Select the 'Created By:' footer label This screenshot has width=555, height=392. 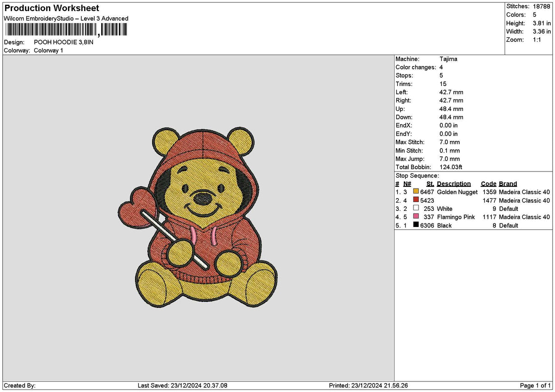point(19,386)
